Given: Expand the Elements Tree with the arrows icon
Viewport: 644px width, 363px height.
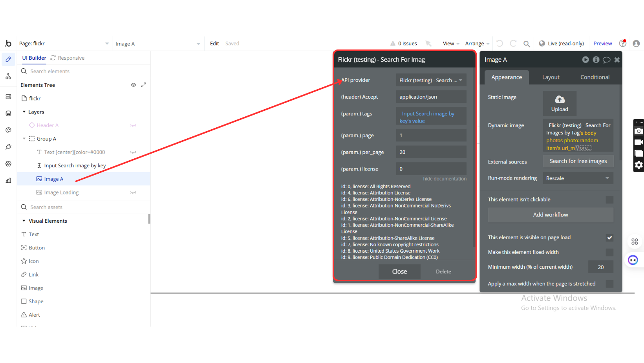Looking at the screenshot, I should (144, 85).
